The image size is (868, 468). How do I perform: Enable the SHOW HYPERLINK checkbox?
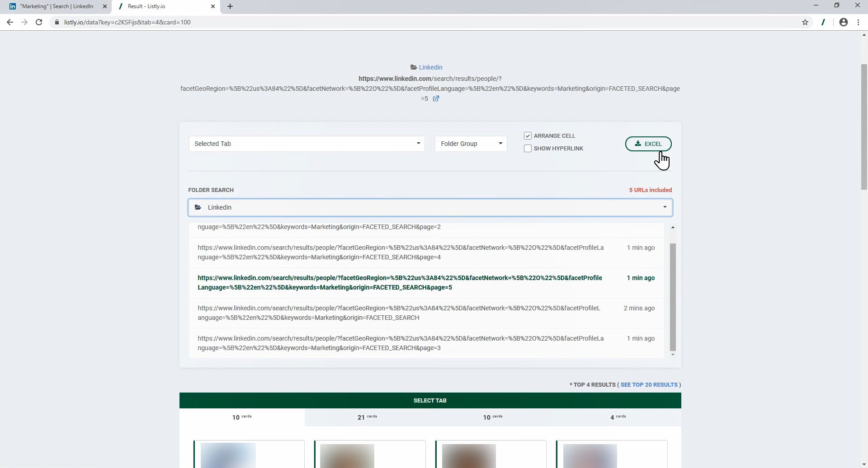click(528, 149)
